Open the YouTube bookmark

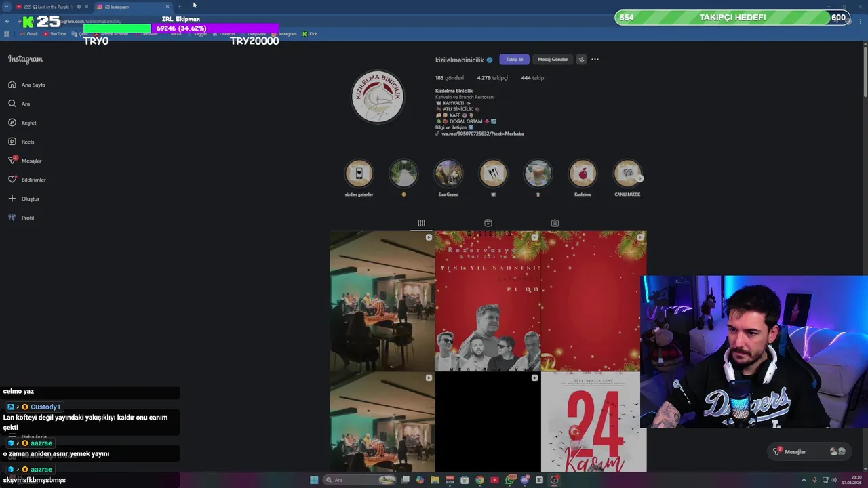tap(54, 34)
